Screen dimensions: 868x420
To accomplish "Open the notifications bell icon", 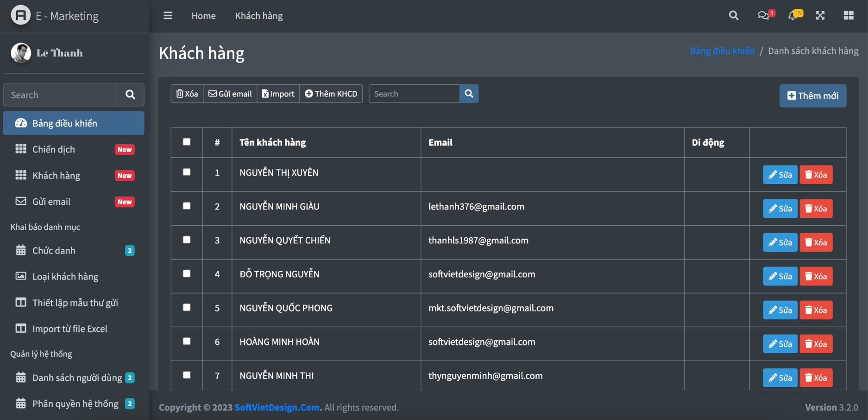I will pyautogui.click(x=793, y=16).
